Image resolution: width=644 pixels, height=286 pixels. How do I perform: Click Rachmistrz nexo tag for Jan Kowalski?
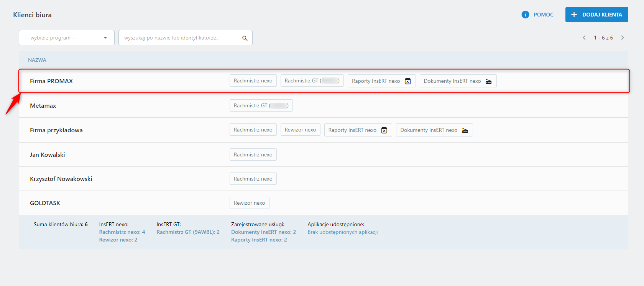[x=253, y=155]
